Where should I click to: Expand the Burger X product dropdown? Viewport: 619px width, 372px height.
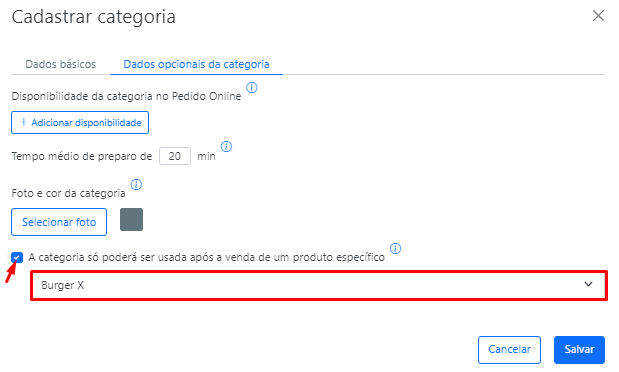click(319, 285)
